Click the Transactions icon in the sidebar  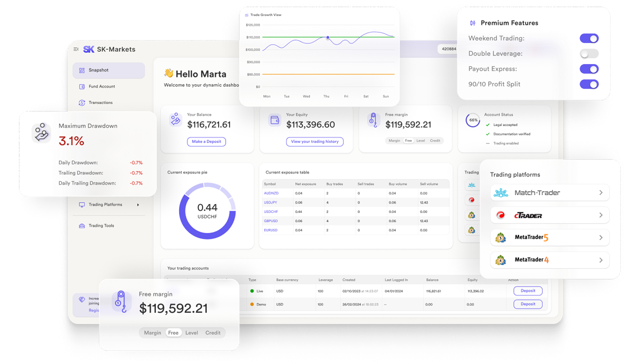pos(82,103)
